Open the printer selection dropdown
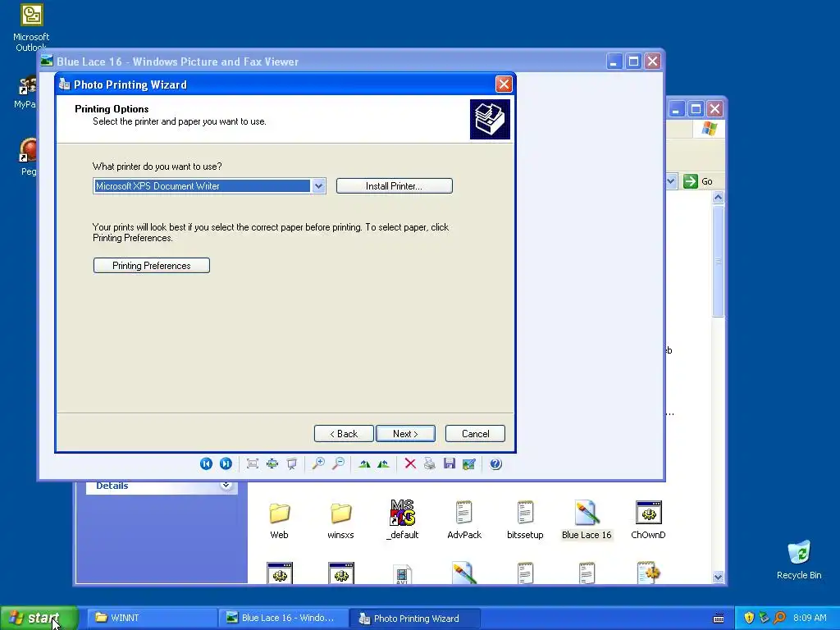 click(x=319, y=186)
